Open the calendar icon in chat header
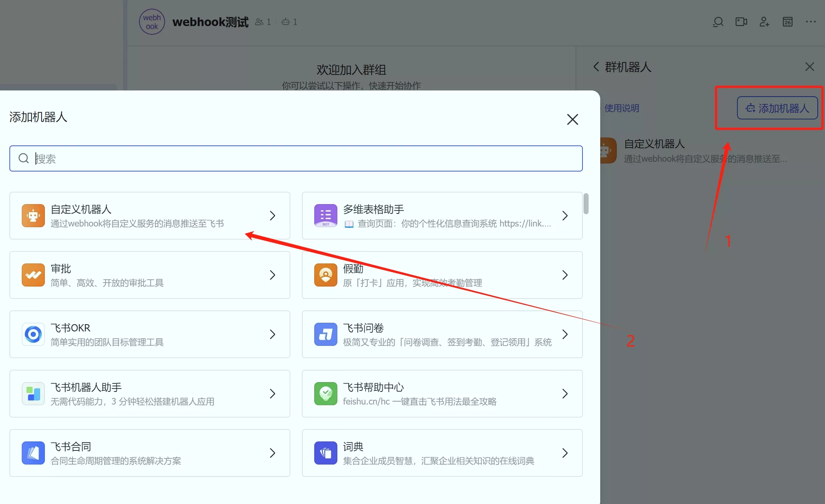 click(x=787, y=22)
